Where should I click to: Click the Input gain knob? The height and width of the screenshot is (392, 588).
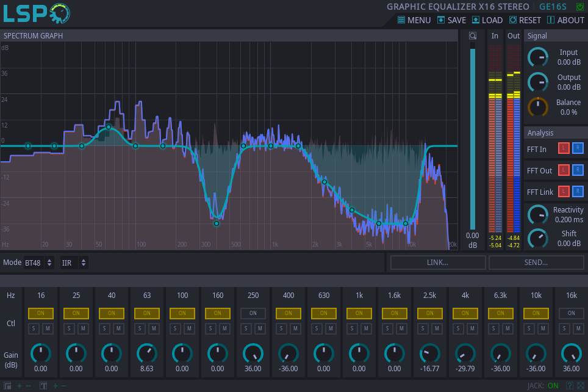click(x=538, y=57)
